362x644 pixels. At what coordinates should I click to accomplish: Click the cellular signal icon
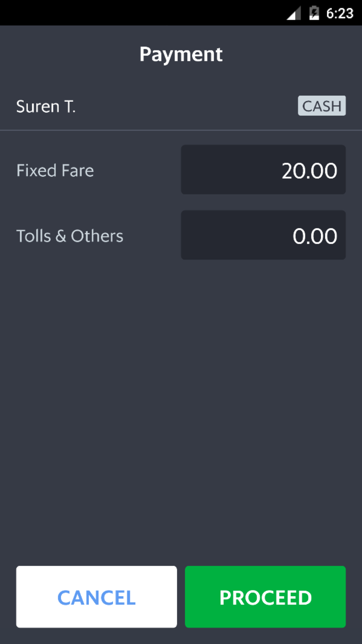294,13
